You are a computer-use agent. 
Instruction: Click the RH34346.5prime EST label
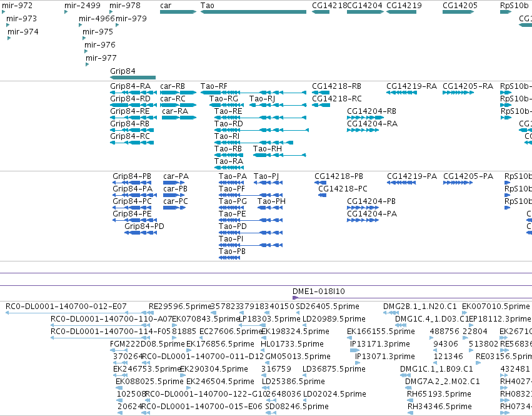click(x=439, y=407)
